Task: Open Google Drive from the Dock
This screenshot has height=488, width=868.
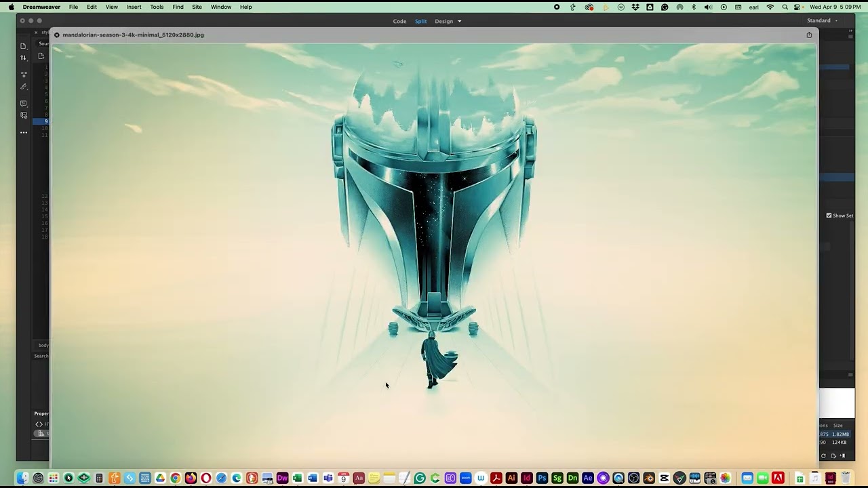Action: 160,478
